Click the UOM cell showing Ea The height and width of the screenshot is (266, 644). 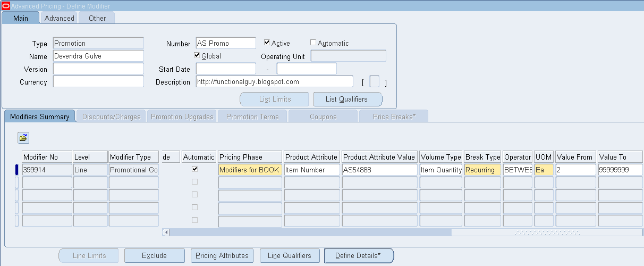tap(544, 170)
